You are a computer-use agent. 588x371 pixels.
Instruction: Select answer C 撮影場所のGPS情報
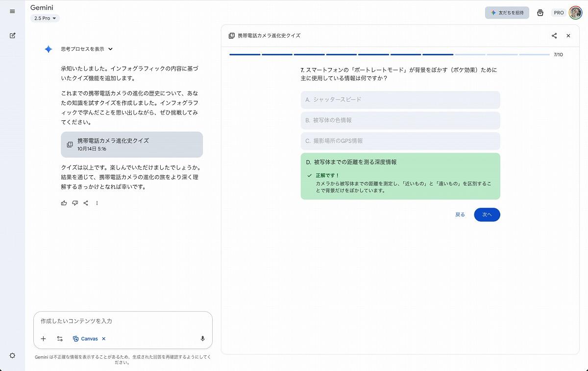(x=400, y=141)
